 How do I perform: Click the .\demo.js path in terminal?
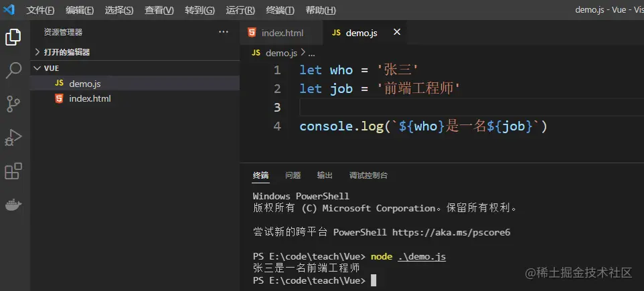coord(422,256)
